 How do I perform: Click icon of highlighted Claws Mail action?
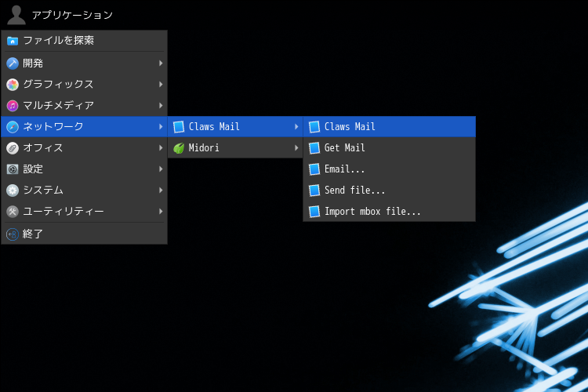pos(314,127)
